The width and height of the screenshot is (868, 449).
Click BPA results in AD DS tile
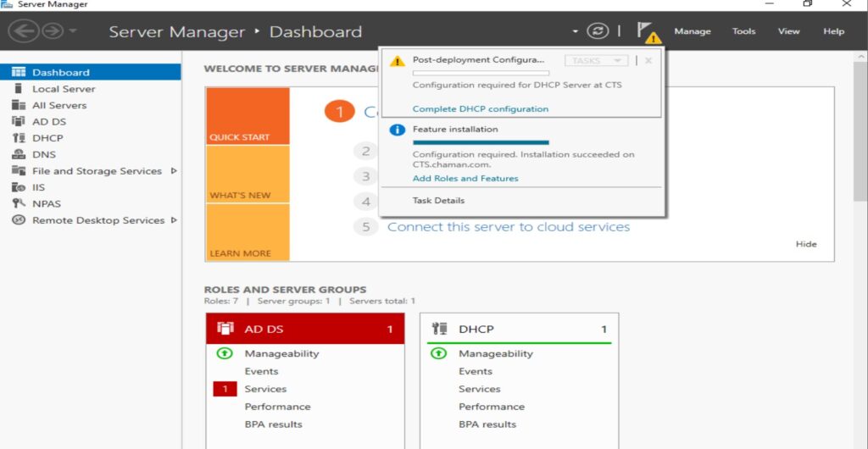tap(274, 424)
